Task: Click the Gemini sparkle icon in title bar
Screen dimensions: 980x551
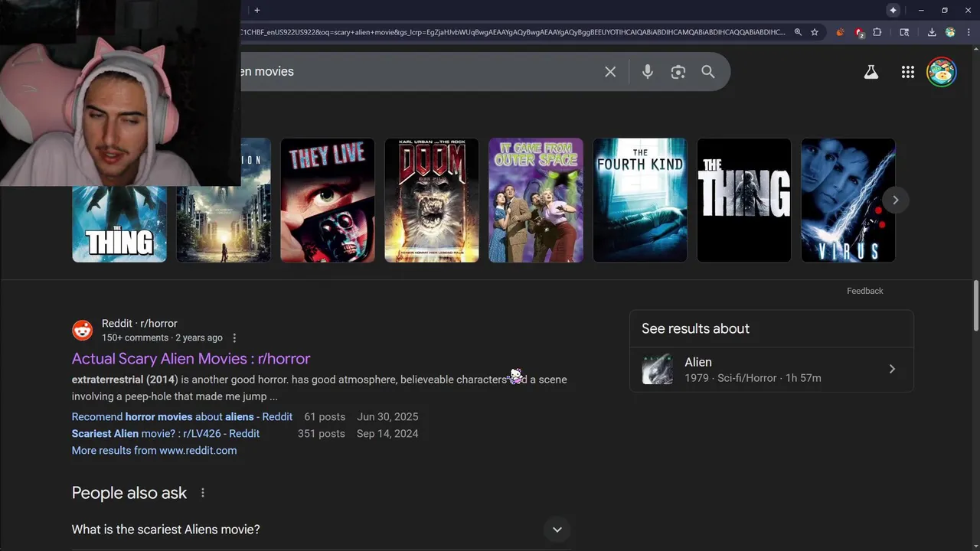Action: pyautogui.click(x=893, y=10)
